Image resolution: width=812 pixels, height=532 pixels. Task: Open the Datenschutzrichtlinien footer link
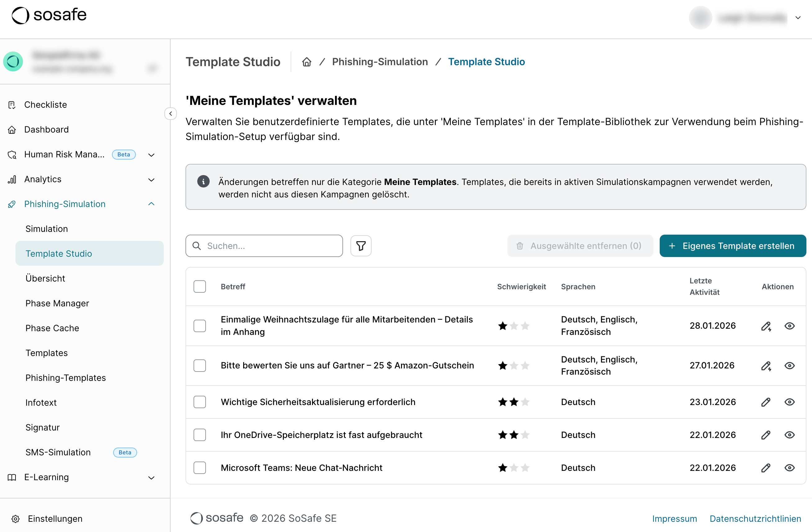(x=755, y=519)
